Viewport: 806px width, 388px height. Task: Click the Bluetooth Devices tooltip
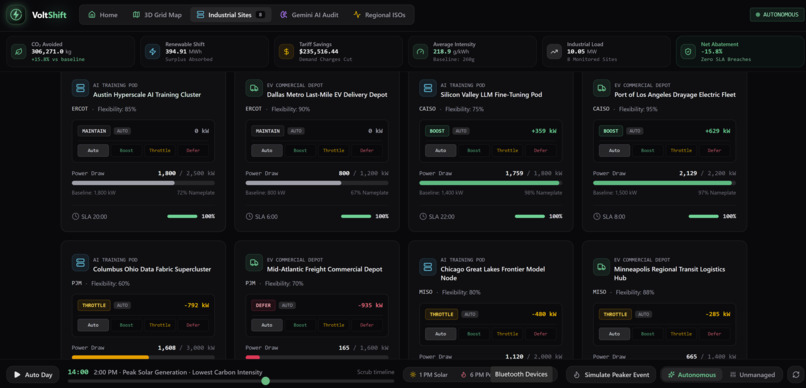point(522,374)
